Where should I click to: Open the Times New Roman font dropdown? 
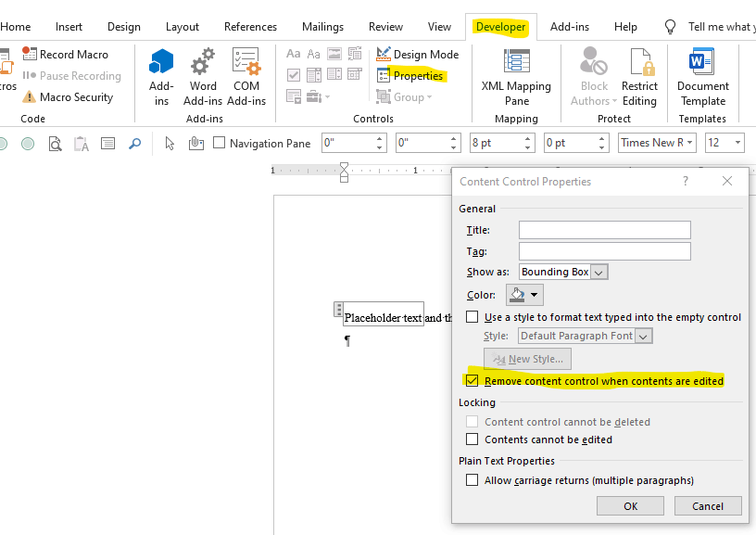tap(689, 143)
